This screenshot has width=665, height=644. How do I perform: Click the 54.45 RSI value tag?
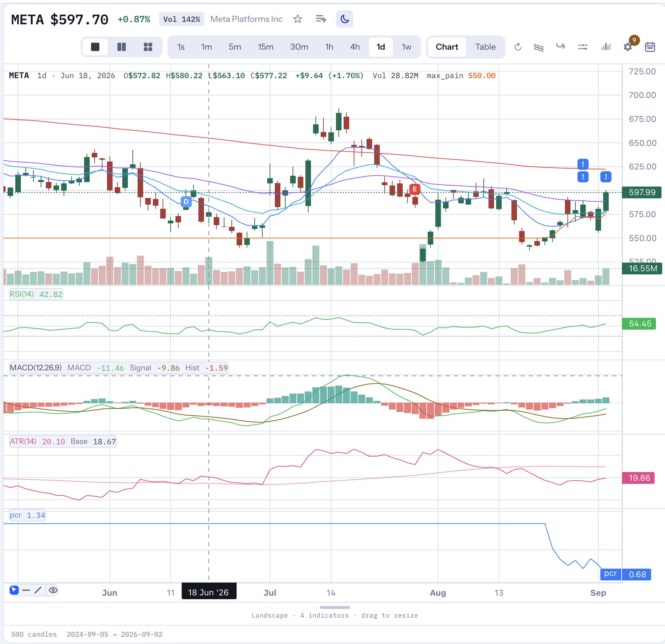(639, 324)
